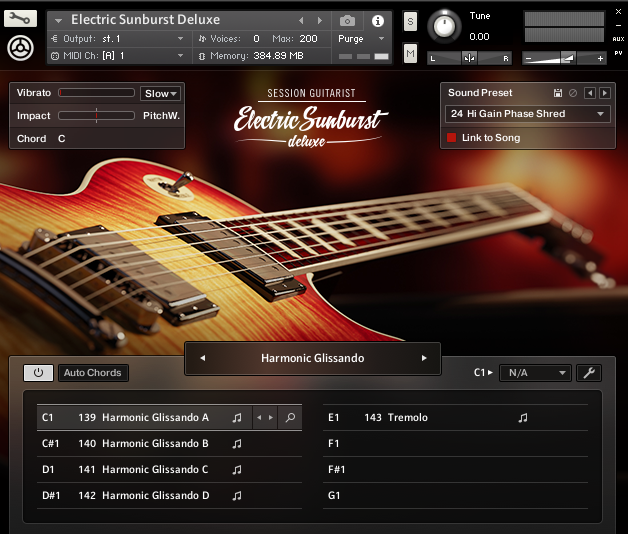Go to the next sound preset arrow

(x=604, y=93)
